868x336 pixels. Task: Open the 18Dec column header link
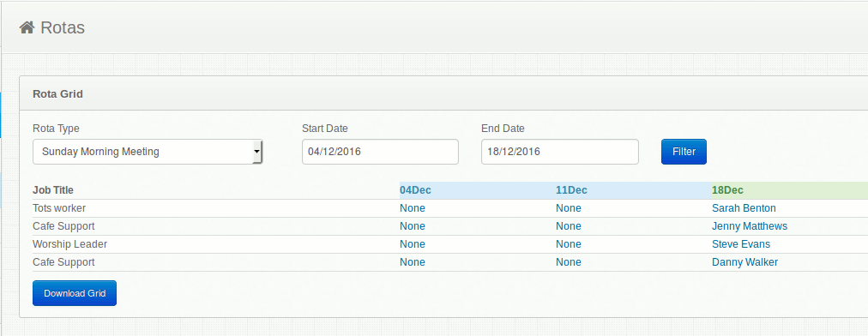[x=727, y=190]
